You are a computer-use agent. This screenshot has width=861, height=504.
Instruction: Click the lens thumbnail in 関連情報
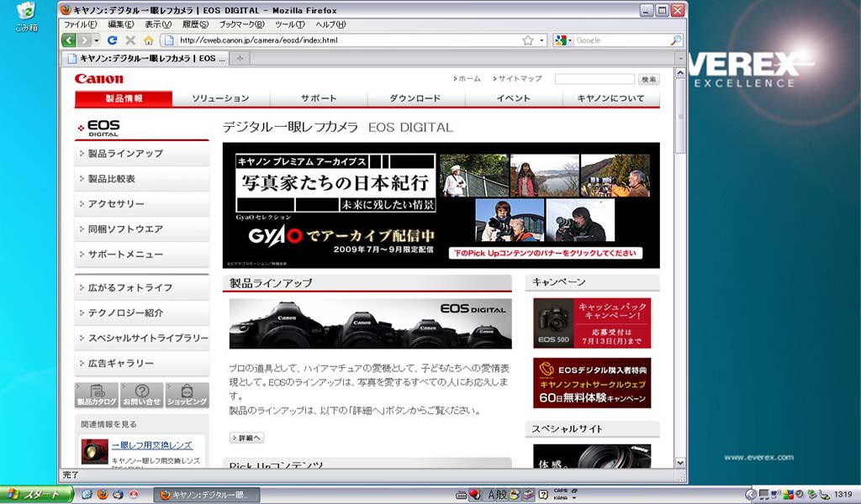[x=94, y=451]
